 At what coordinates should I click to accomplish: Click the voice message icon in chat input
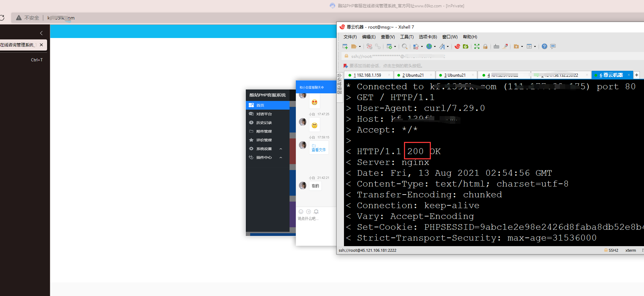tap(308, 212)
